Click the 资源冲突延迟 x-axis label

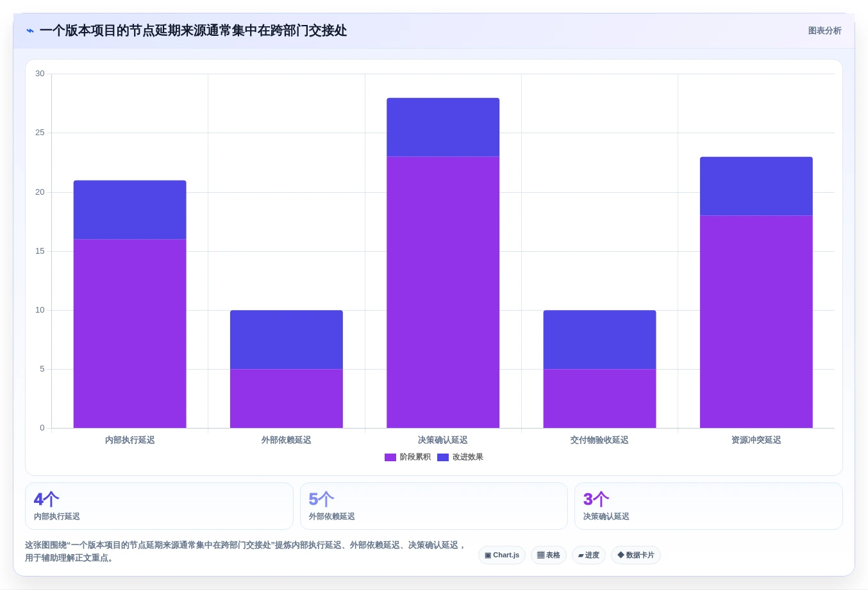(x=756, y=440)
